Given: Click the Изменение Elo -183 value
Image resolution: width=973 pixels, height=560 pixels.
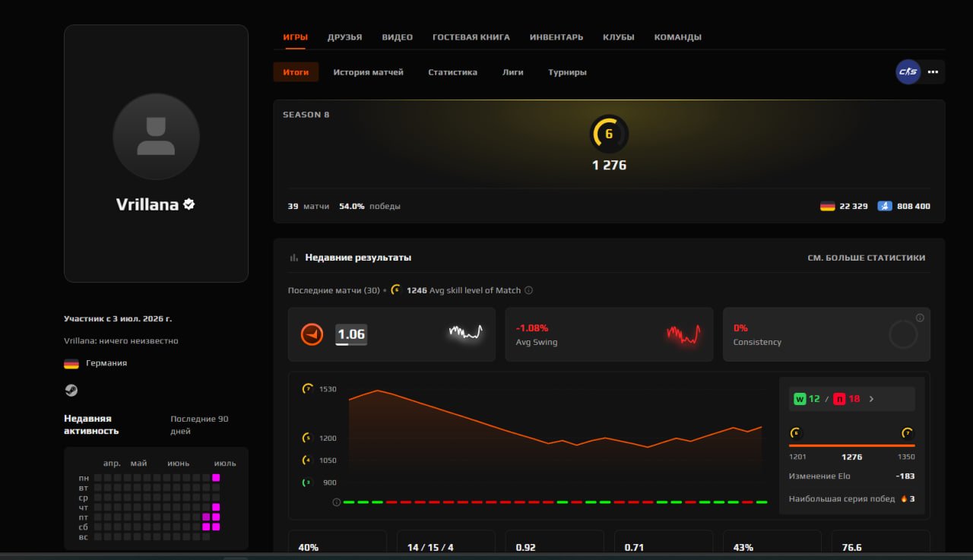Looking at the screenshot, I should [x=905, y=476].
